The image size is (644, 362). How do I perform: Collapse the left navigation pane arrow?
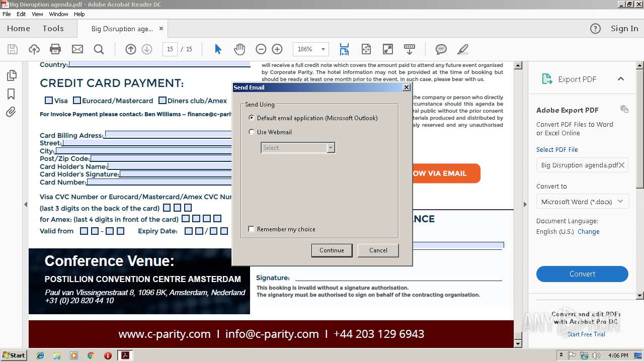[x=26, y=204]
